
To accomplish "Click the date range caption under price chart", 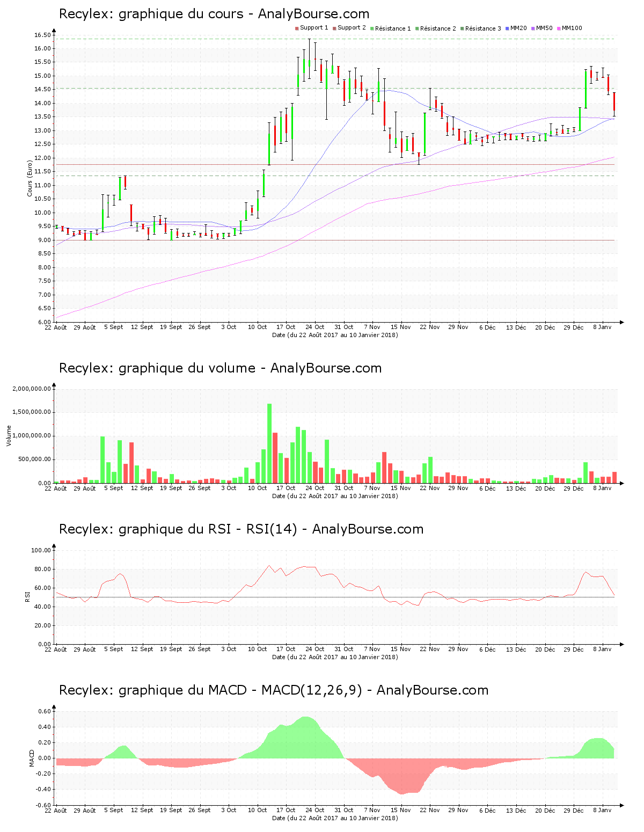I will pos(335,335).
